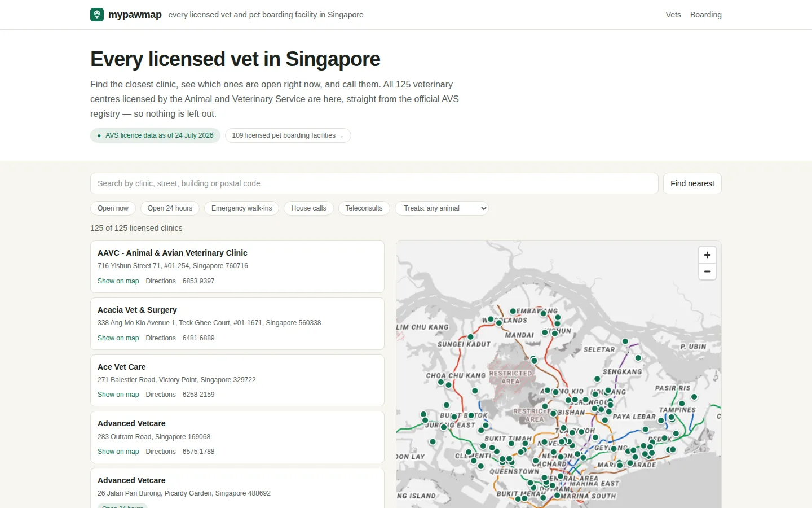The image size is (812, 508).
Task: Click the mypawmap green logo icon
Action: (97, 15)
